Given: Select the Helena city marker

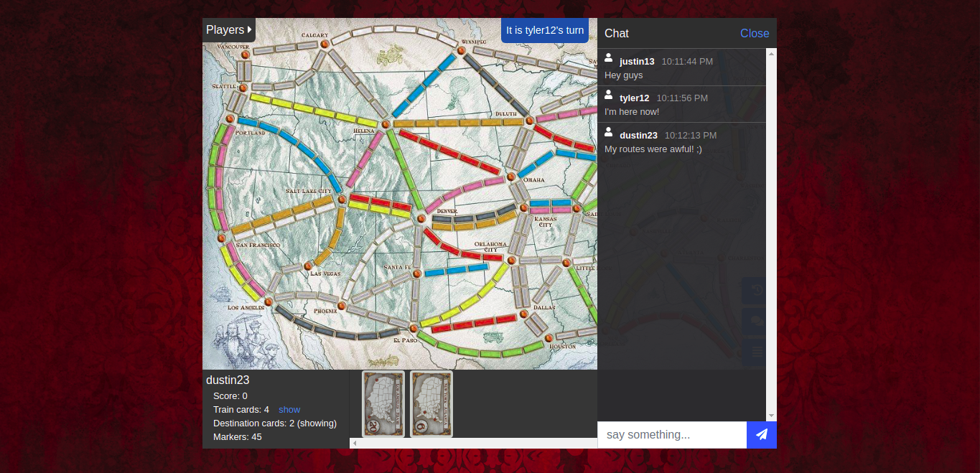Looking at the screenshot, I should 386,124.
